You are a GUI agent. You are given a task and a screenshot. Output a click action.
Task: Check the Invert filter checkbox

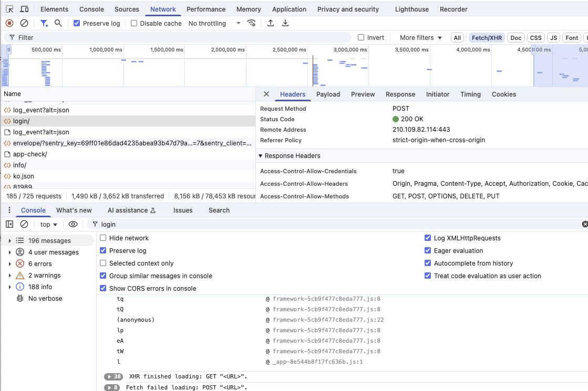pyautogui.click(x=361, y=37)
